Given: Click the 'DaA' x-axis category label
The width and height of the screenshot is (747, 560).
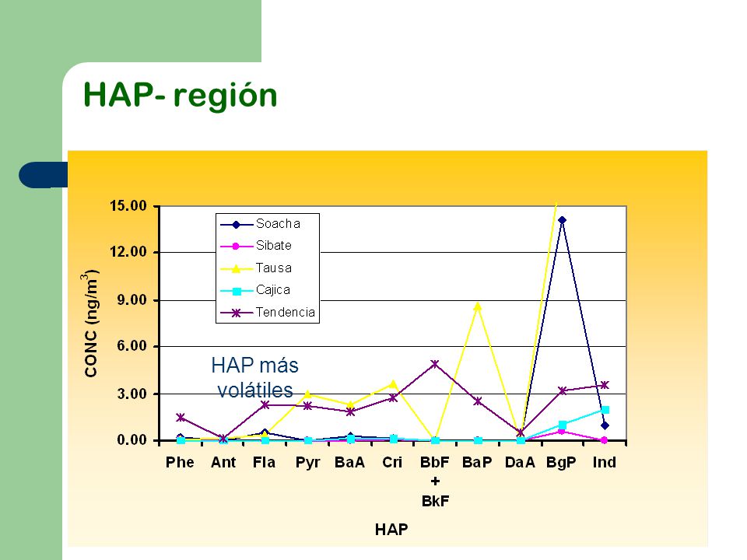Looking at the screenshot, I should click(x=520, y=462).
